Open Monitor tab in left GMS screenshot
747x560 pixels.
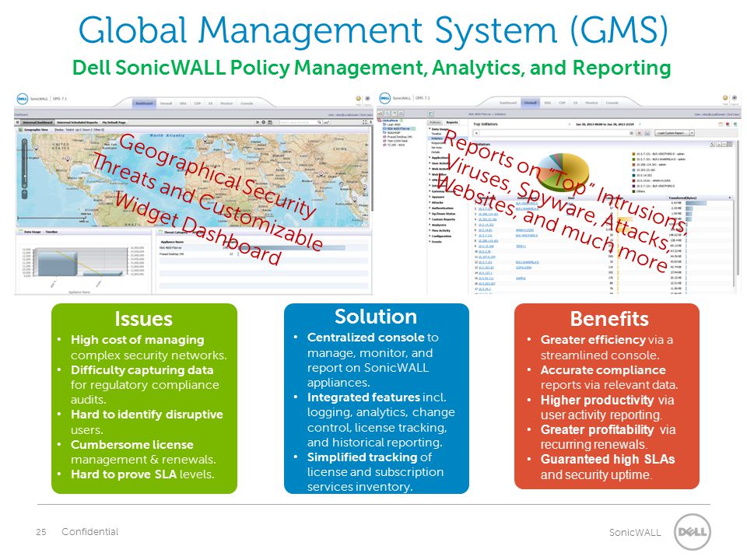click(226, 103)
